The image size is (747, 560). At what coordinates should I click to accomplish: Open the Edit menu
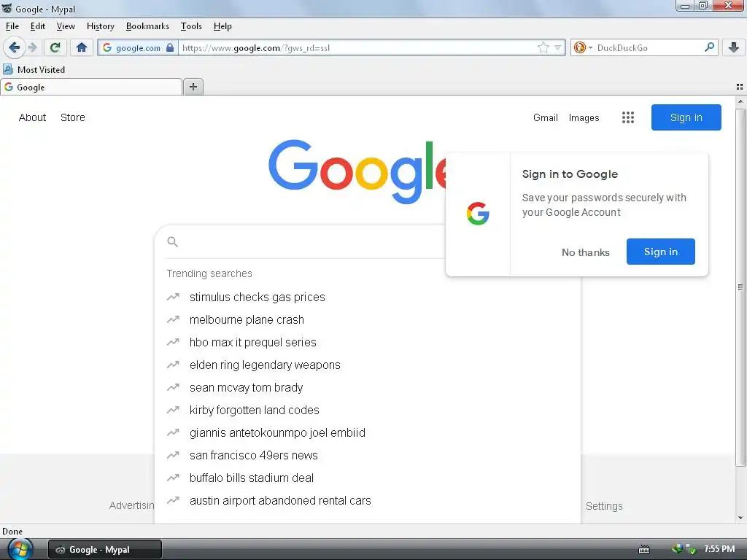pyautogui.click(x=38, y=26)
